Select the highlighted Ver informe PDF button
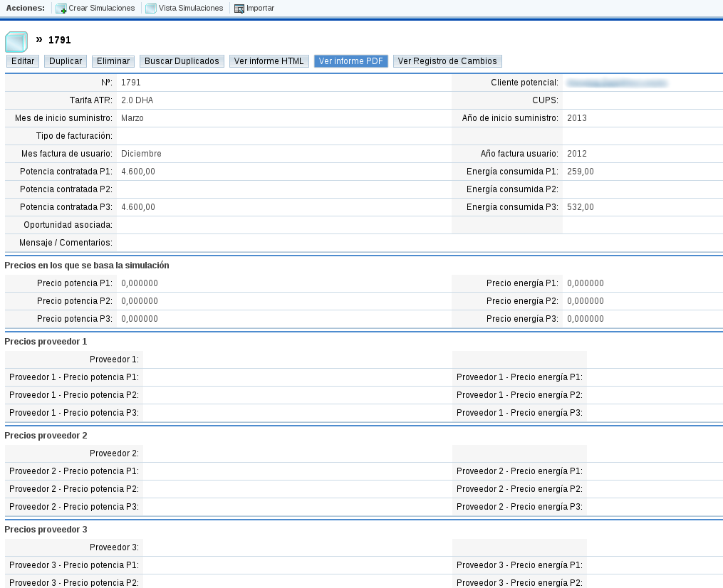The width and height of the screenshot is (723, 588). 350,61
